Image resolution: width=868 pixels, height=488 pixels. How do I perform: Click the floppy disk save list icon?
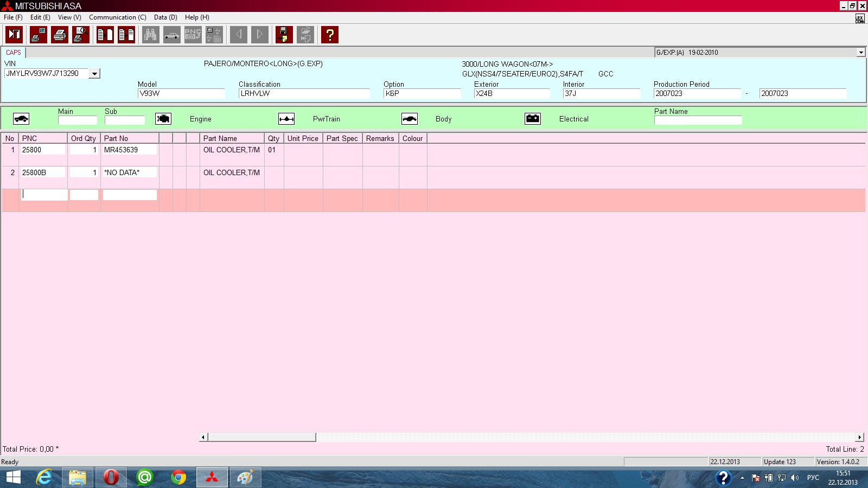click(284, 35)
